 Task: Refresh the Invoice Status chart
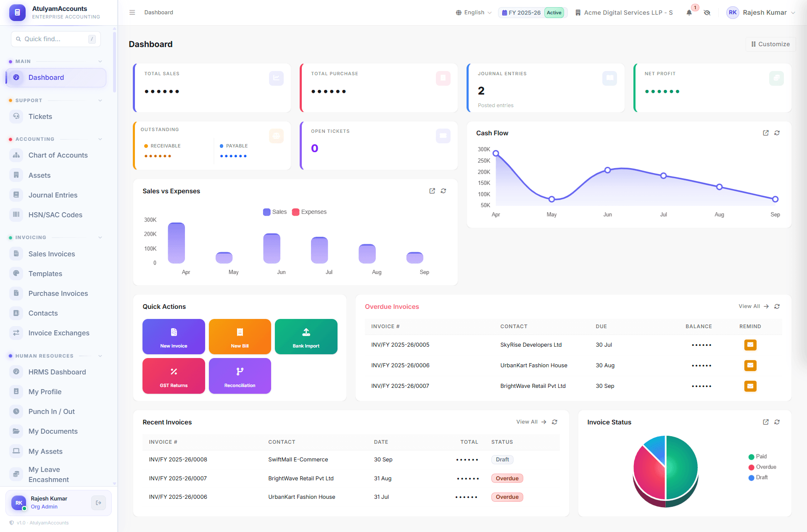(x=777, y=422)
